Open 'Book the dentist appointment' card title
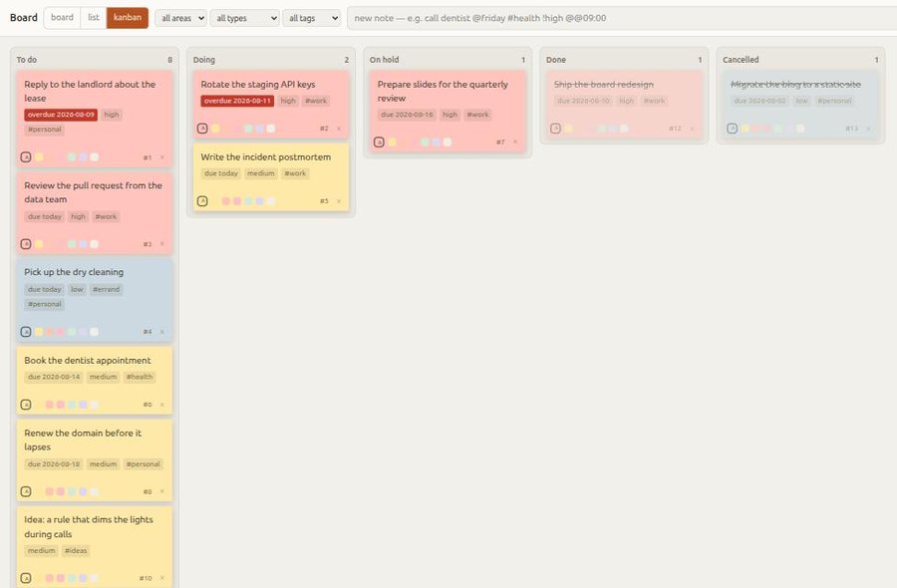 88,361
